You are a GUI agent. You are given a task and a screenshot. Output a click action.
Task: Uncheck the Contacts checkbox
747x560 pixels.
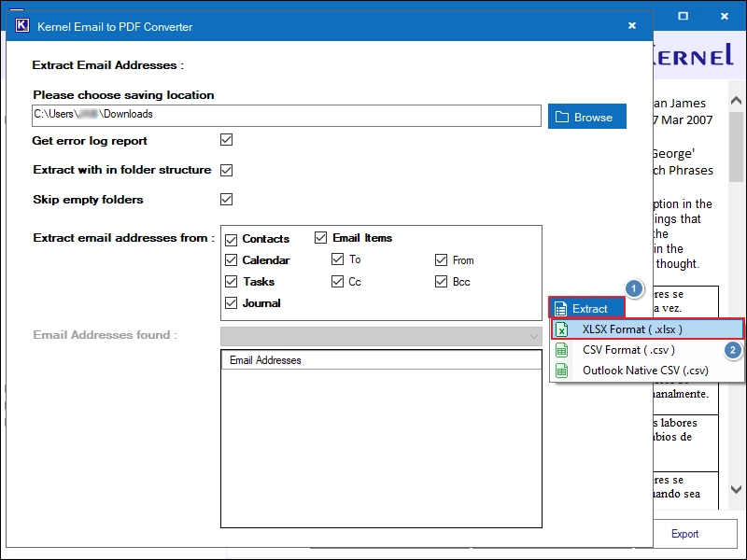coord(231,240)
